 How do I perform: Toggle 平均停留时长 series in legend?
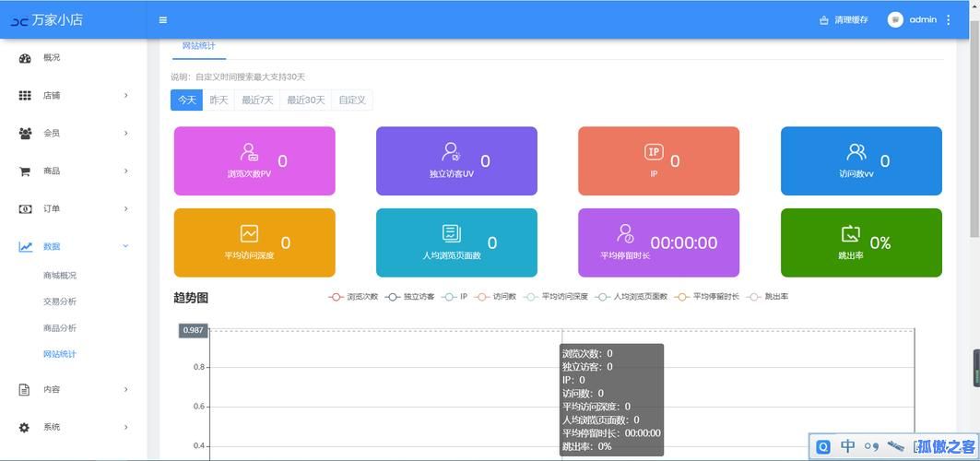tap(707, 297)
